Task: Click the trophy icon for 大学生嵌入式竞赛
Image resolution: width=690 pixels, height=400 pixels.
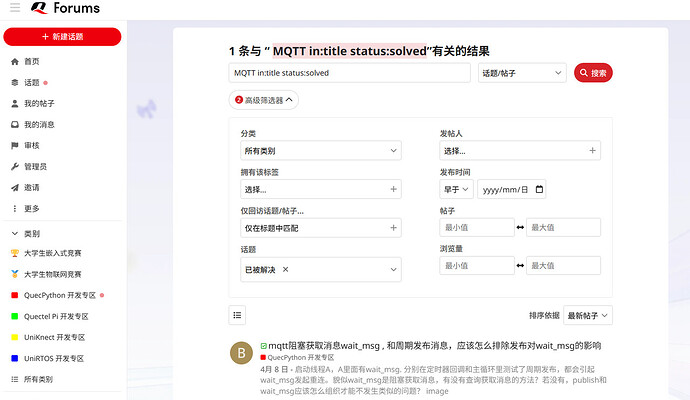Action: 15,253
